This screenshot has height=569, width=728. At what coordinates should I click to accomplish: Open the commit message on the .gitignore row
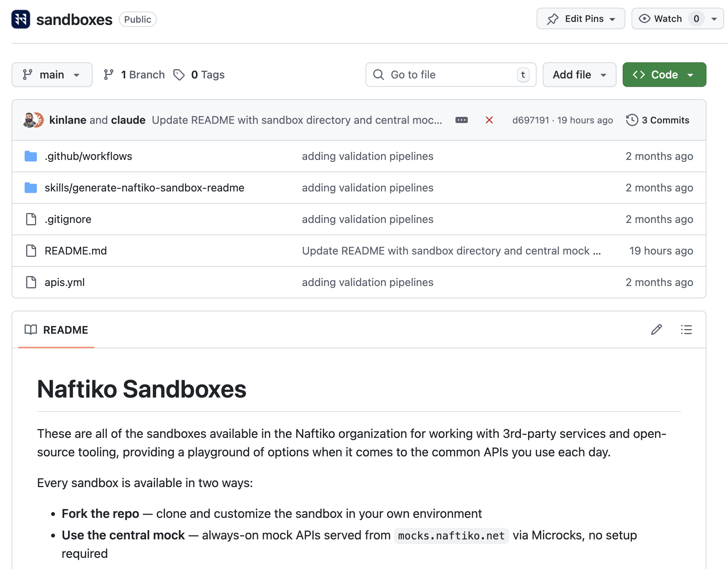click(x=367, y=219)
